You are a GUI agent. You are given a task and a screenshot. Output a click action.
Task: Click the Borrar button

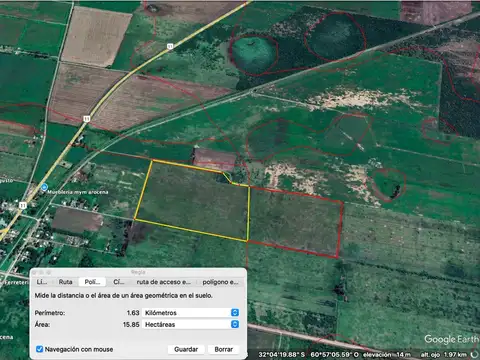tap(224, 349)
